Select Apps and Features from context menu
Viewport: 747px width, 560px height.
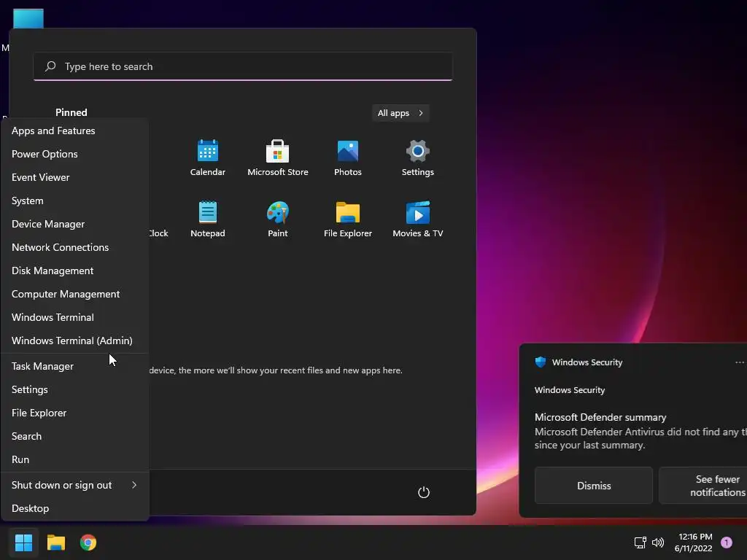pyautogui.click(x=75, y=131)
